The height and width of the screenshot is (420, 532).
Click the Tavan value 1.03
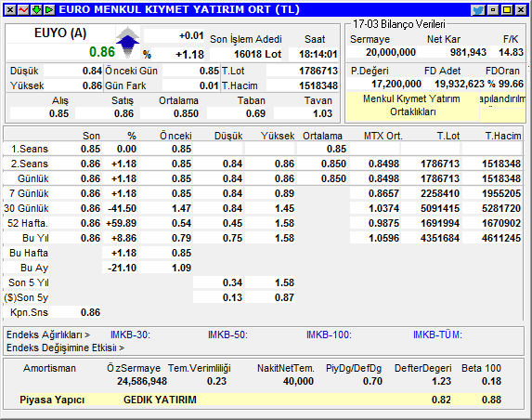pos(322,113)
